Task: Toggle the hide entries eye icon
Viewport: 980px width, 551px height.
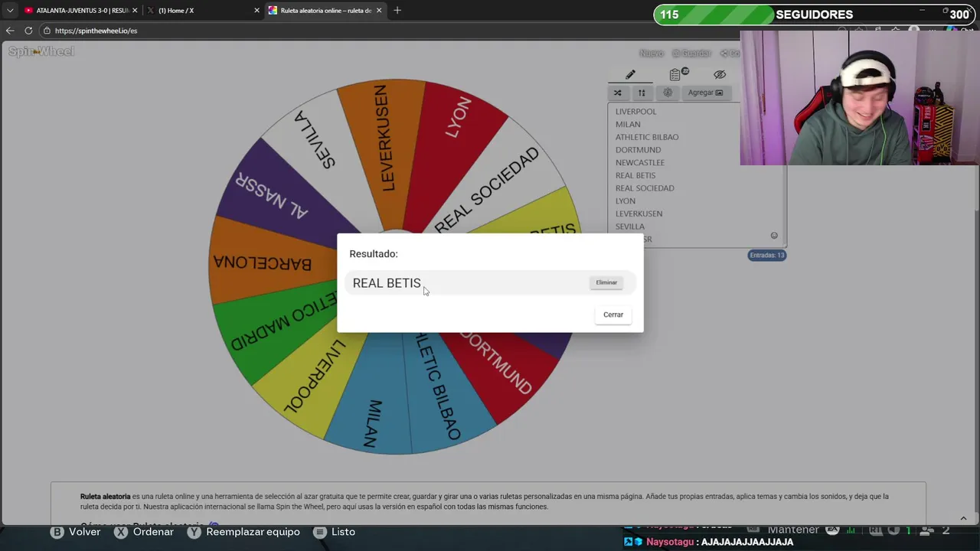Action: [720, 74]
